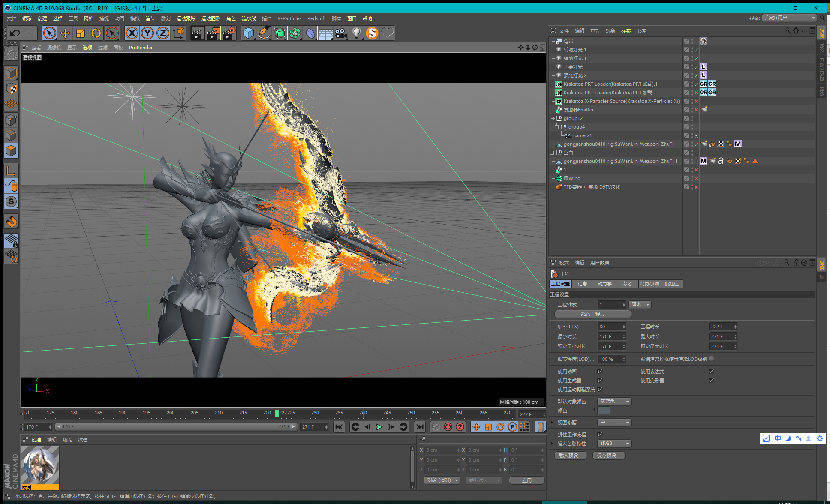830x504 pixels.
Task: Click the 缩放工程 button
Action: 592,314
